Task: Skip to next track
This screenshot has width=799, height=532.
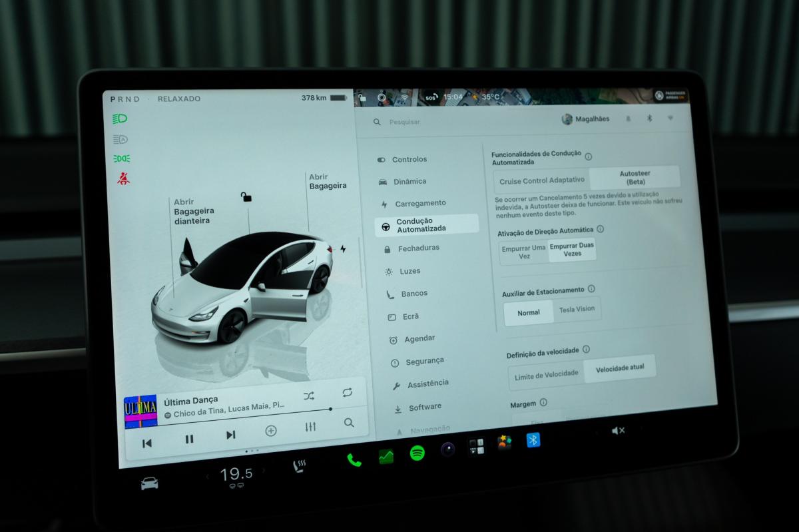Action: pyautogui.click(x=230, y=435)
